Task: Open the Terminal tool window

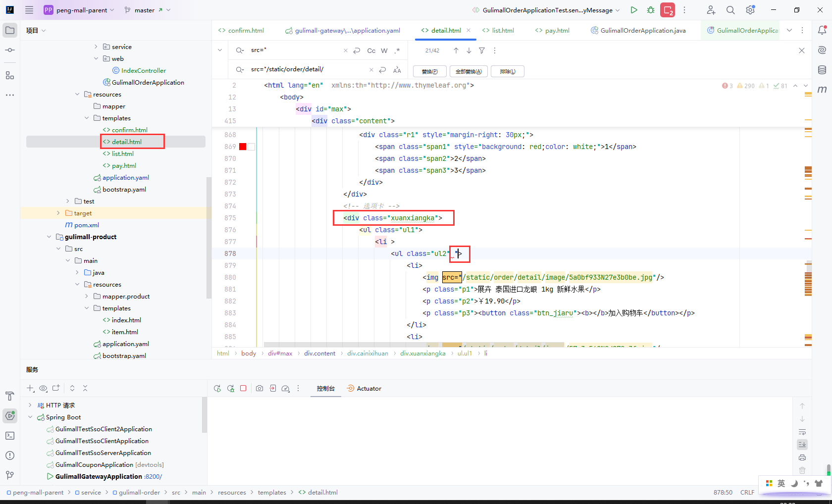Action: coord(10,436)
